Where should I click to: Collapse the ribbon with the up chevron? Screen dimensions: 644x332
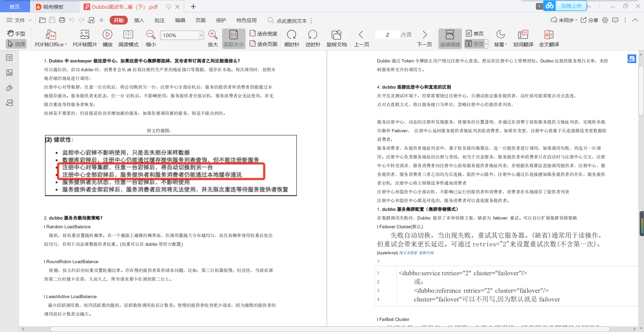pos(635,20)
